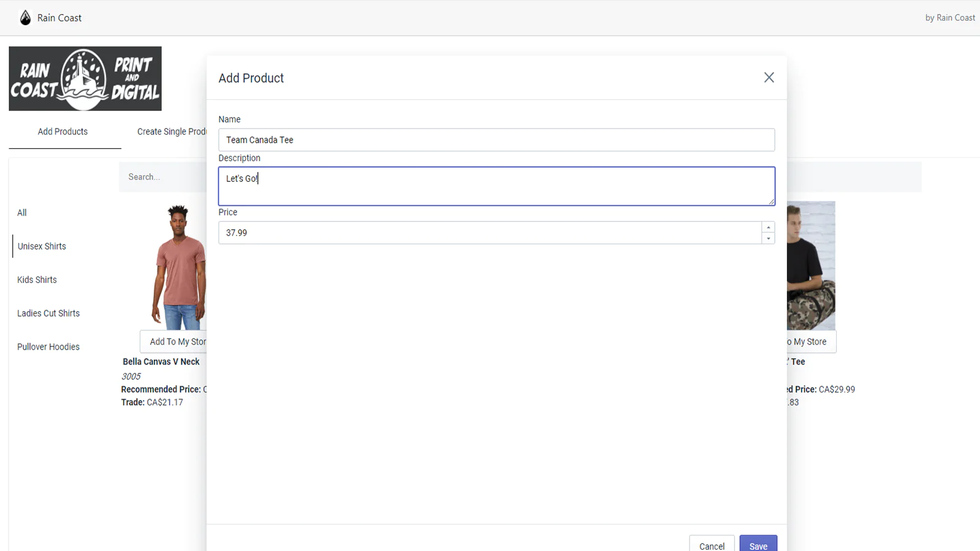Increase price with the up stepper arrow
The image size is (980, 551).
[x=768, y=227]
